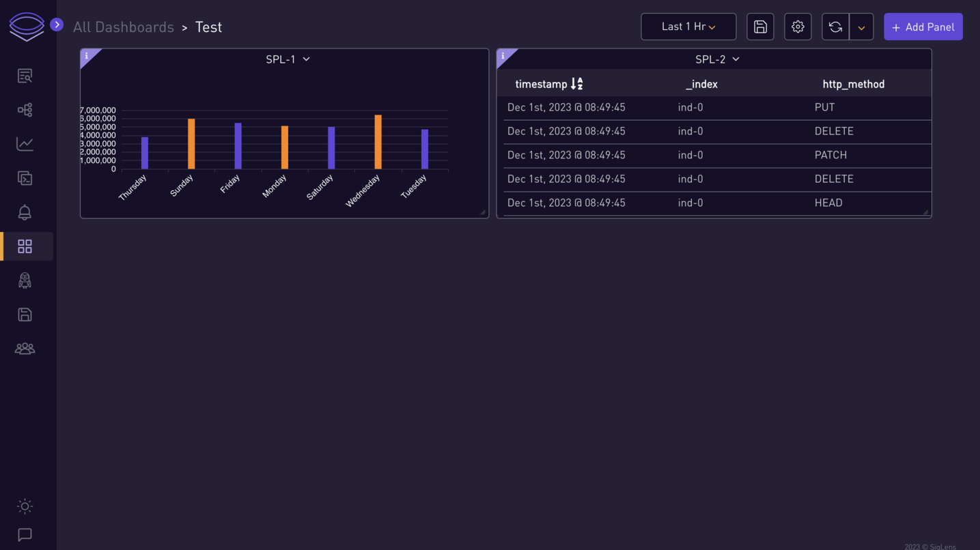Click the Wednesday bar in the chart
Viewport: 980px width, 550px height.
[378, 142]
